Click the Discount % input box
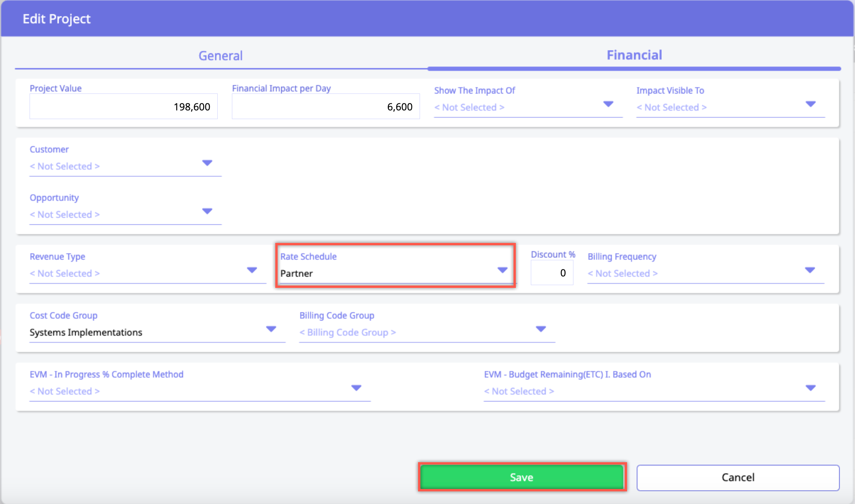Image resolution: width=855 pixels, height=504 pixels. [x=552, y=273]
